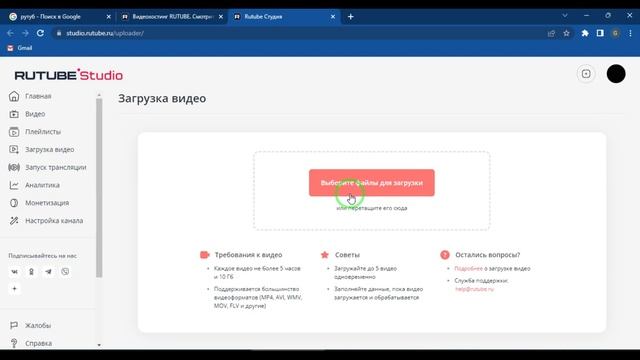Open the Telegram social icon
Viewport: 640px width, 360px height.
coord(48,272)
